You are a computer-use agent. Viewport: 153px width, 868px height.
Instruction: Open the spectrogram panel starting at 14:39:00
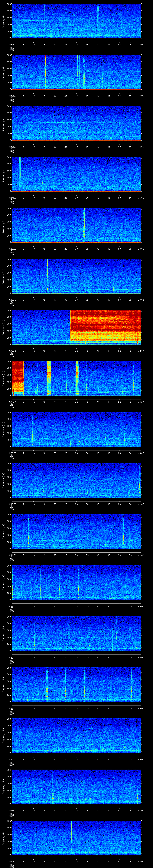coord(76,429)
